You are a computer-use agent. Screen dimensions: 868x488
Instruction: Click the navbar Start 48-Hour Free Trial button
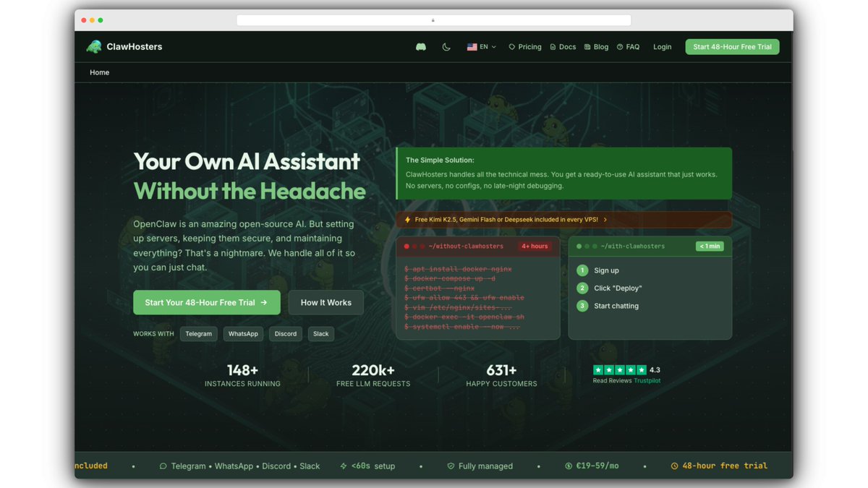coord(732,47)
